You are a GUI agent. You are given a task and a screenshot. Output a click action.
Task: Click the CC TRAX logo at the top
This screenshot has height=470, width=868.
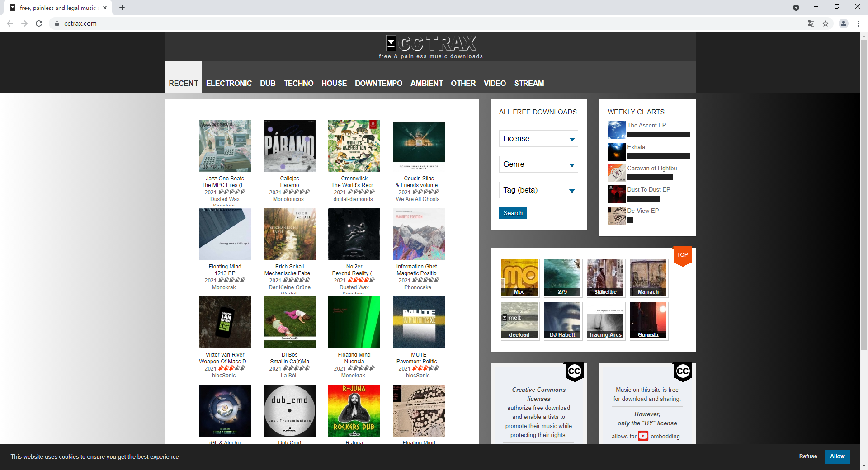point(430,43)
